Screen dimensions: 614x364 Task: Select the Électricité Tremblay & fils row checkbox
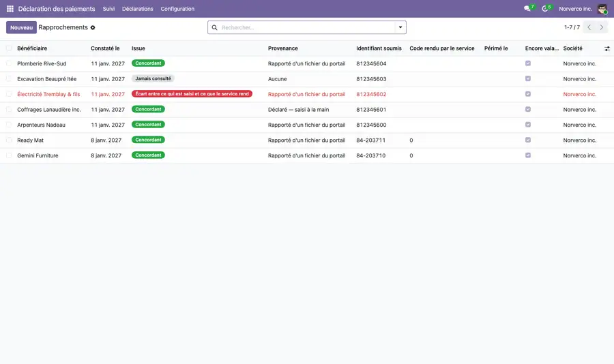click(x=9, y=94)
